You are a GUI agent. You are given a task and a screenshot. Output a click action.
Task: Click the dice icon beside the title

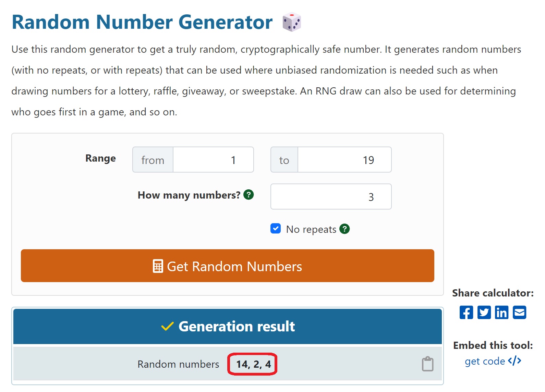tap(291, 22)
